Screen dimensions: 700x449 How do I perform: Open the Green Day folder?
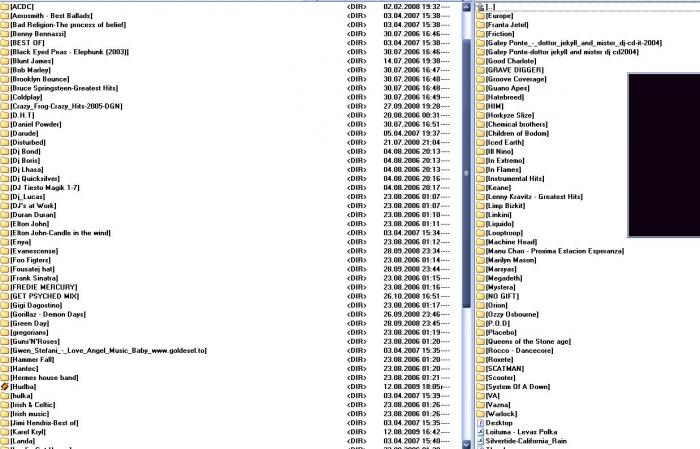pos(29,324)
